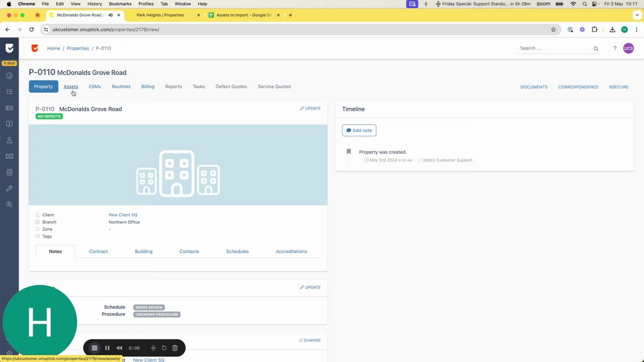The height and width of the screenshot is (362, 644).
Task: Go to Properties in breadcrumb
Action: coord(78,48)
